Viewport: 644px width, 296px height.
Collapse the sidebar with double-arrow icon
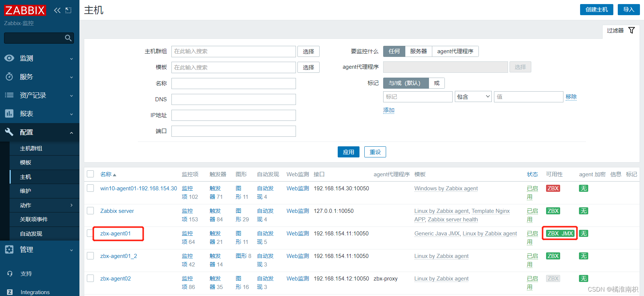coord(57,10)
